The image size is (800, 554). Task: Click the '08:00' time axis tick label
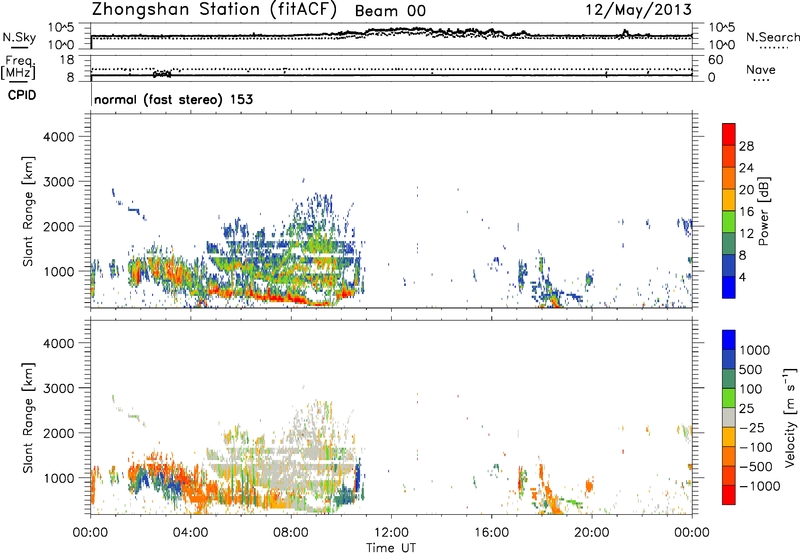[x=291, y=533]
